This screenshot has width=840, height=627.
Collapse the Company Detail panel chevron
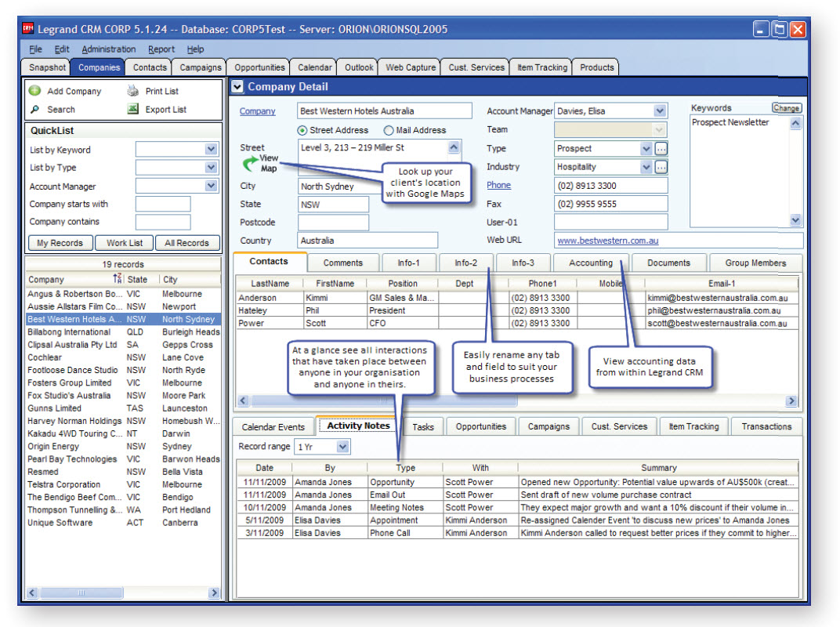pyautogui.click(x=237, y=86)
